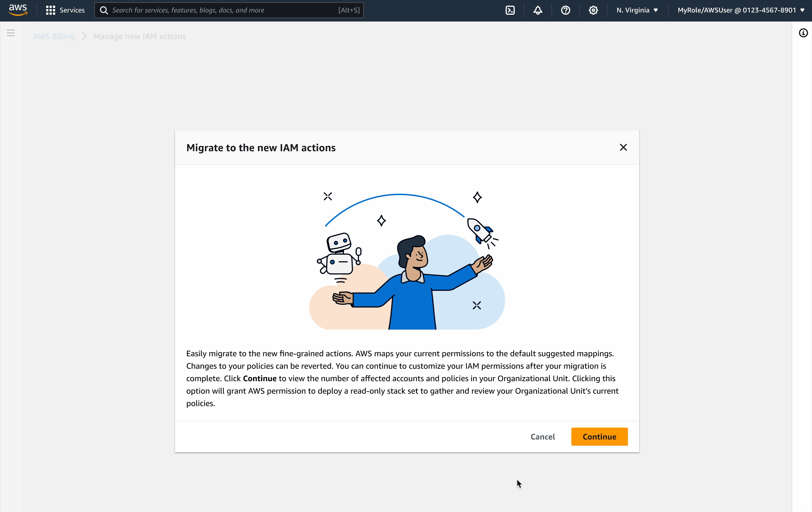
Task: Expand the MyRole/AWSUser account dropdown
Action: coord(741,10)
